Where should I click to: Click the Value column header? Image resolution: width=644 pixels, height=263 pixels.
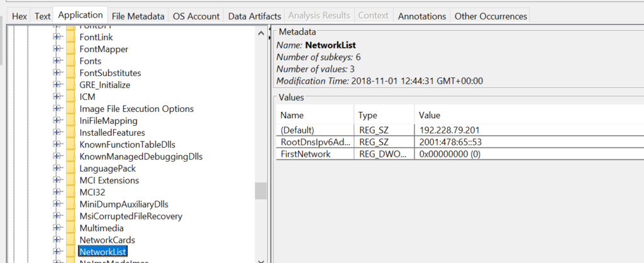(x=529, y=115)
